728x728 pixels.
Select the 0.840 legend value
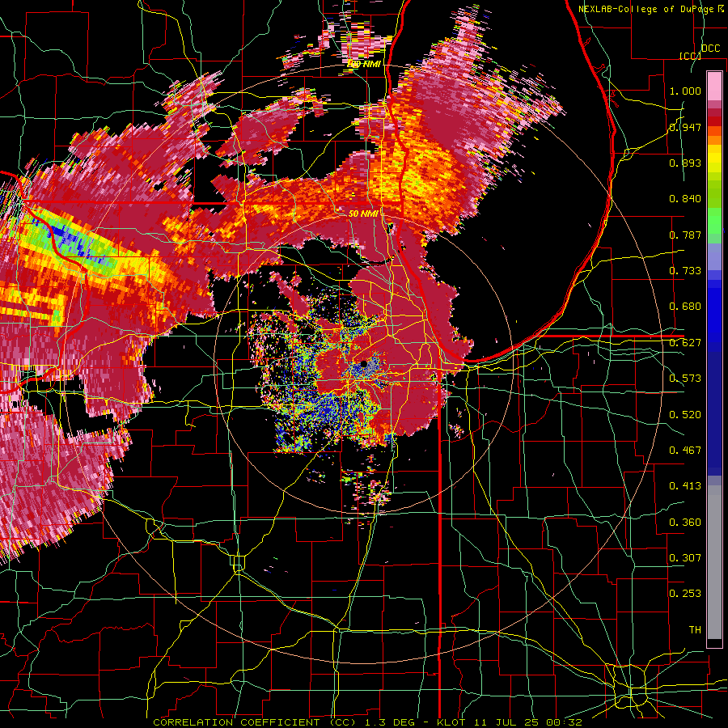685,199
